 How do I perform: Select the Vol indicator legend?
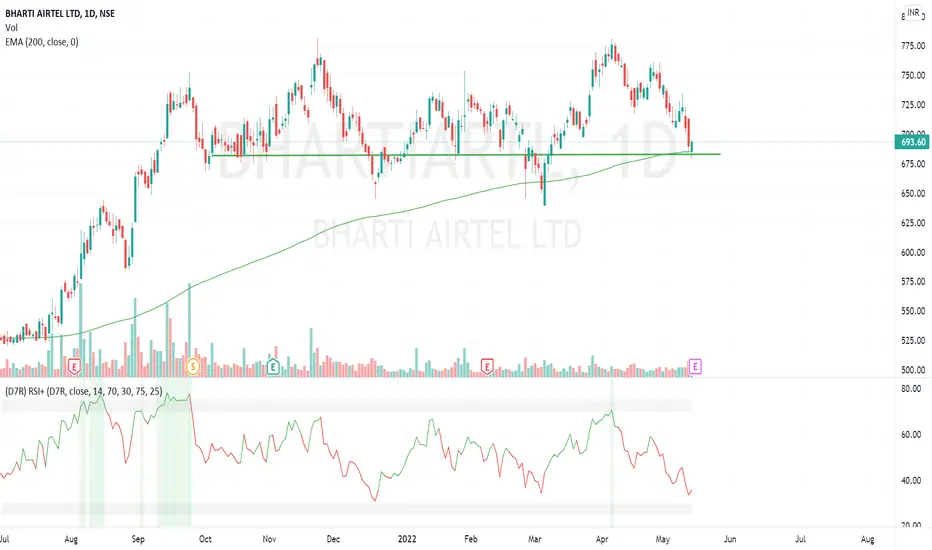point(11,27)
